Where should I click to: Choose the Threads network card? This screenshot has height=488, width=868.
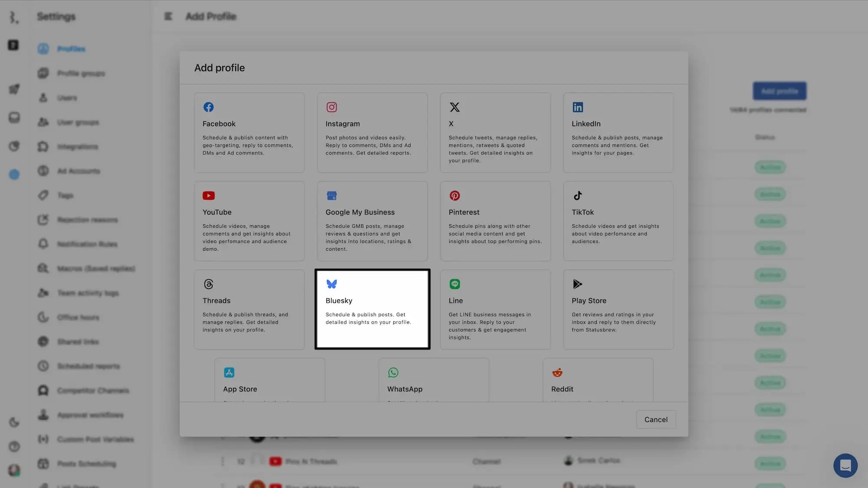pos(249,309)
